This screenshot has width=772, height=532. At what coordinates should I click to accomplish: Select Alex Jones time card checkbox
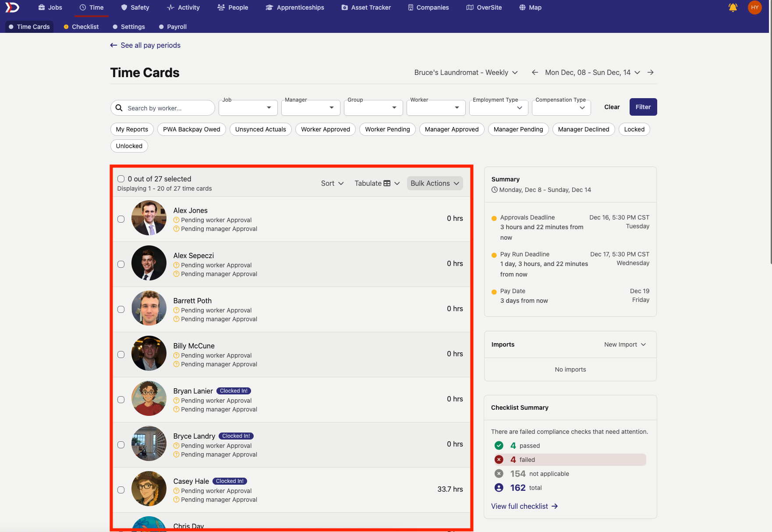coord(121,219)
